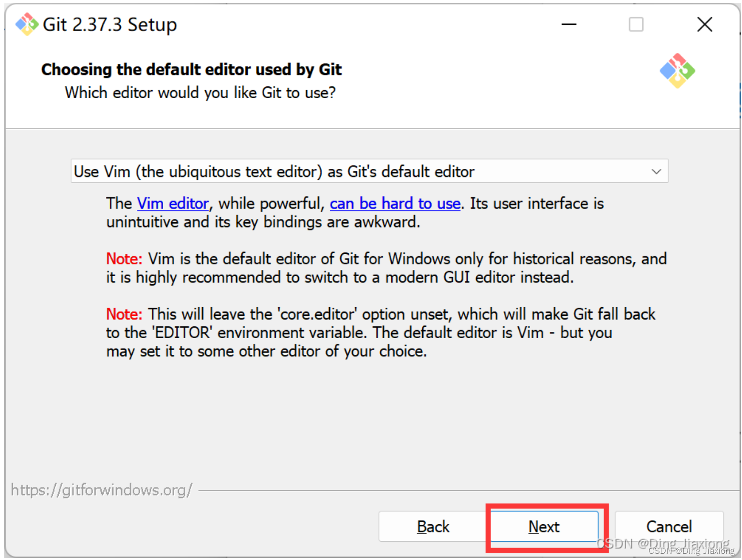Click the dropdown chevron arrow

[x=656, y=172]
